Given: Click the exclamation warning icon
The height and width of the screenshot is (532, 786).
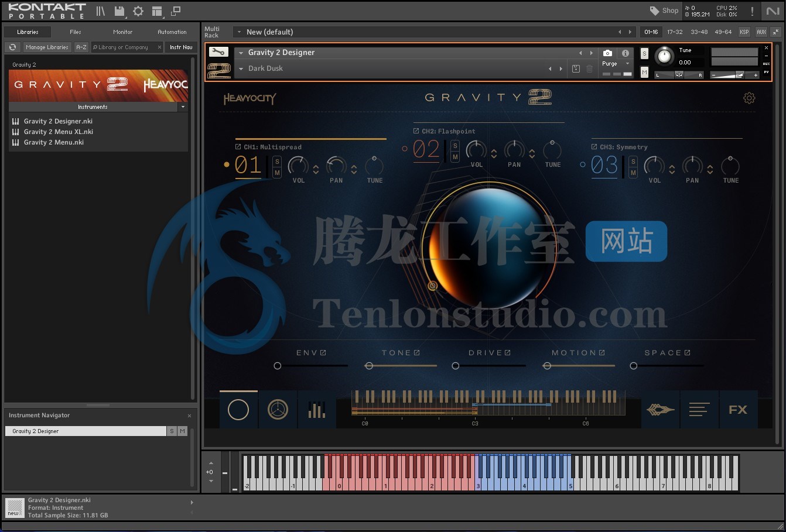Looking at the screenshot, I should [752, 11].
